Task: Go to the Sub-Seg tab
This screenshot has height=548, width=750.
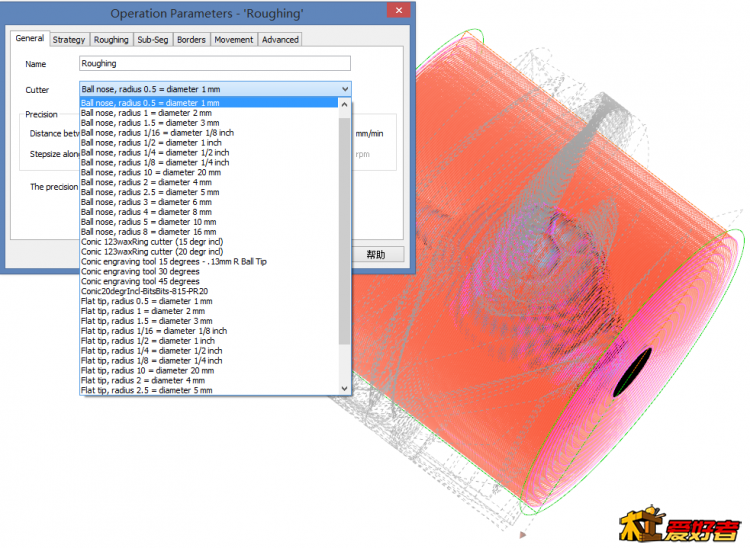Action: click(153, 39)
